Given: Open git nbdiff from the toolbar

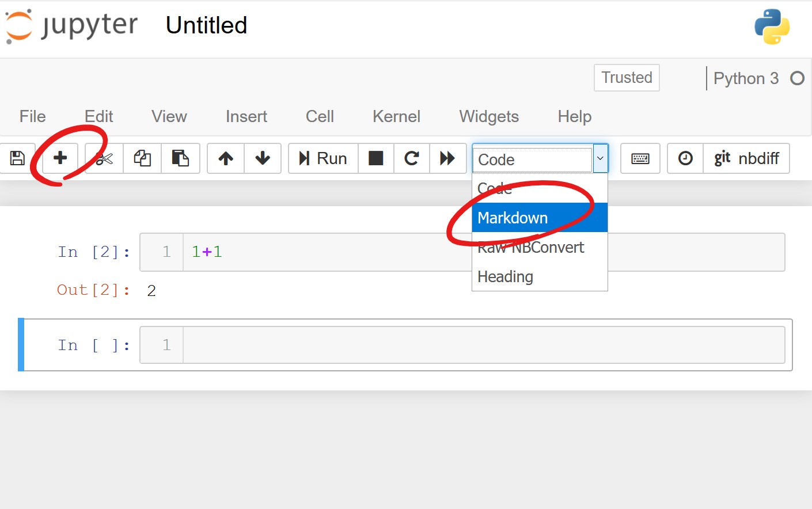Looking at the screenshot, I should pos(746,158).
